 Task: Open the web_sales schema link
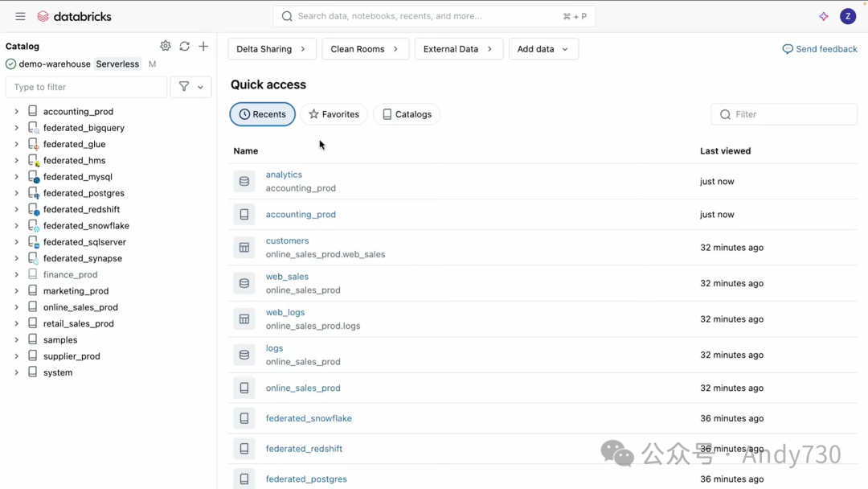click(x=287, y=277)
